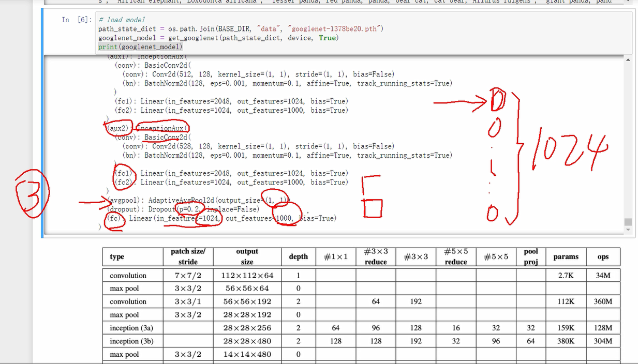Viewport: 638px width, 364px height.
Task: Click the 'type' table header
Action: coord(117,256)
